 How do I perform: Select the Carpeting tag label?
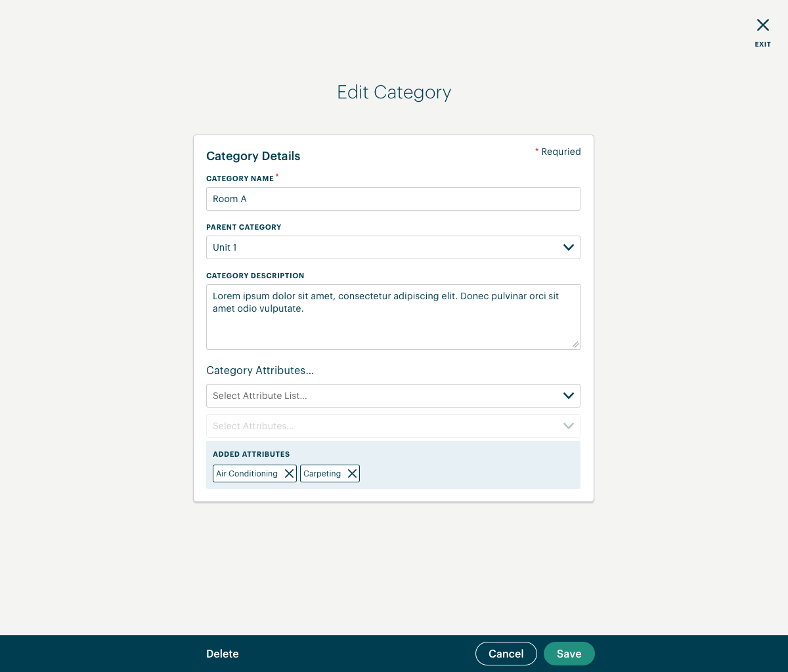pyautogui.click(x=322, y=474)
